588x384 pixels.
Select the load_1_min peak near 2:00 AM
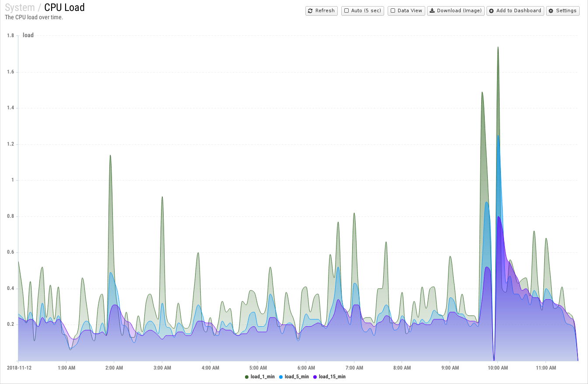coord(110,156)
